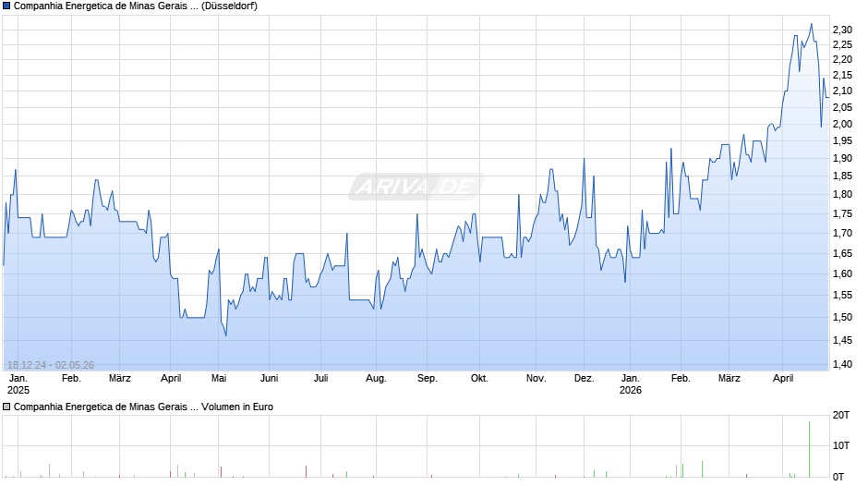This screenshot has height=486, width=868.
Task: Click the price axis label 2,10
Action: pyautogui.click(x=842, y=91)
